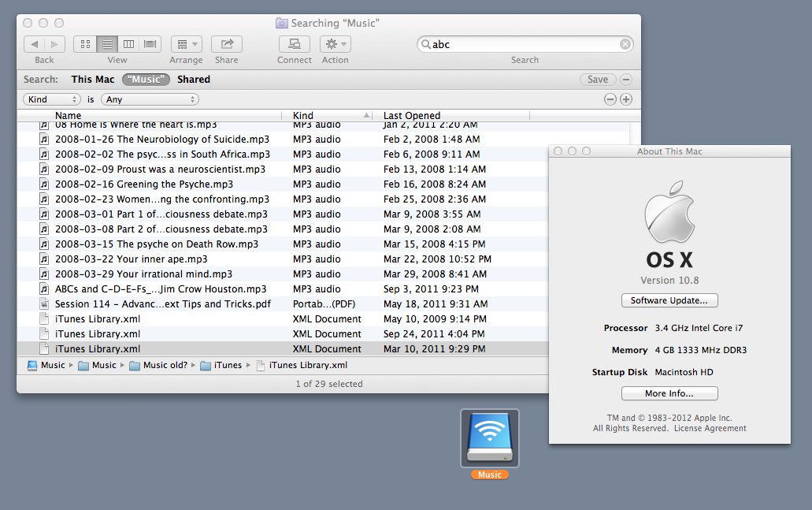Image resolution: width=812 pixels, height=510 pixels.
Task: Click Version 10.8 text in About This Mac
Action: coord(669,281)
